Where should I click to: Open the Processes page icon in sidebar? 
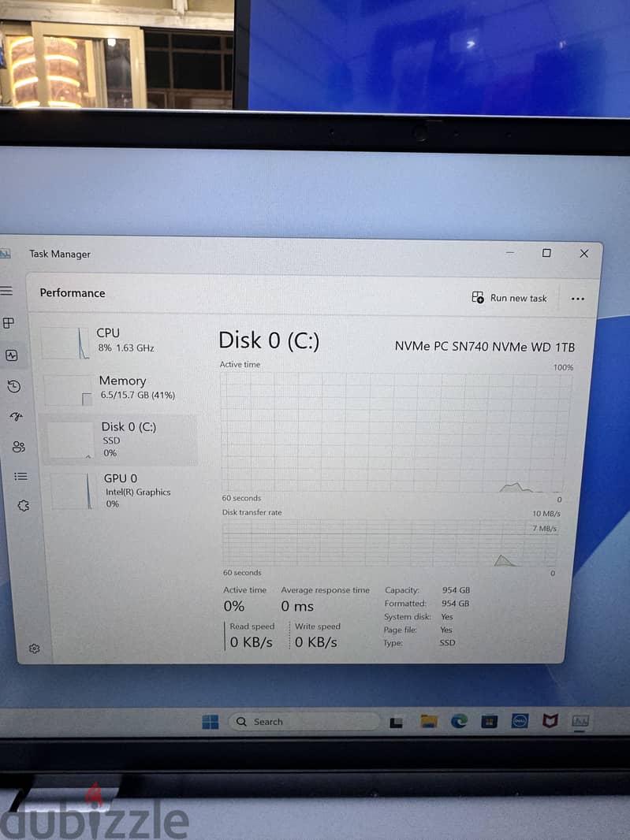[9, 323]
